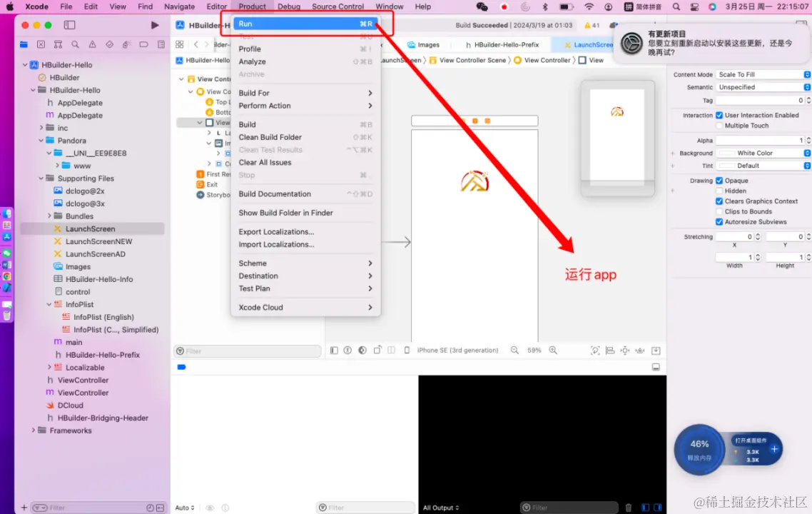
Task: Click the Tag stepper control
Action: click(x=808, y=100)
